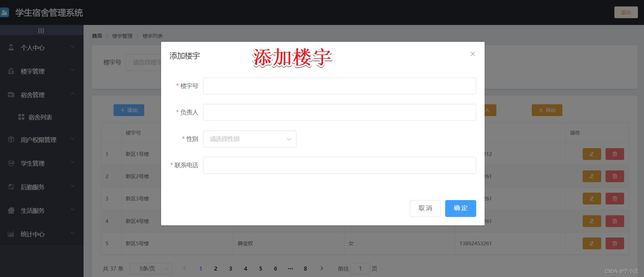Edit row 新区1号楼 with pencil button
Image resolution: width=644 pixels, height=277 pixels.
[592, 154]
